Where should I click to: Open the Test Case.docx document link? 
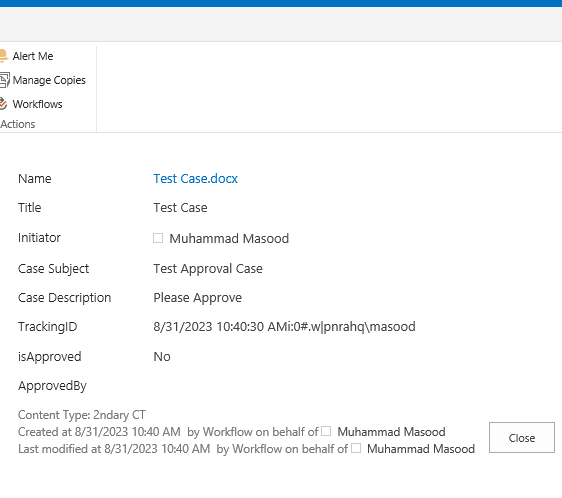tap(195, 178)
